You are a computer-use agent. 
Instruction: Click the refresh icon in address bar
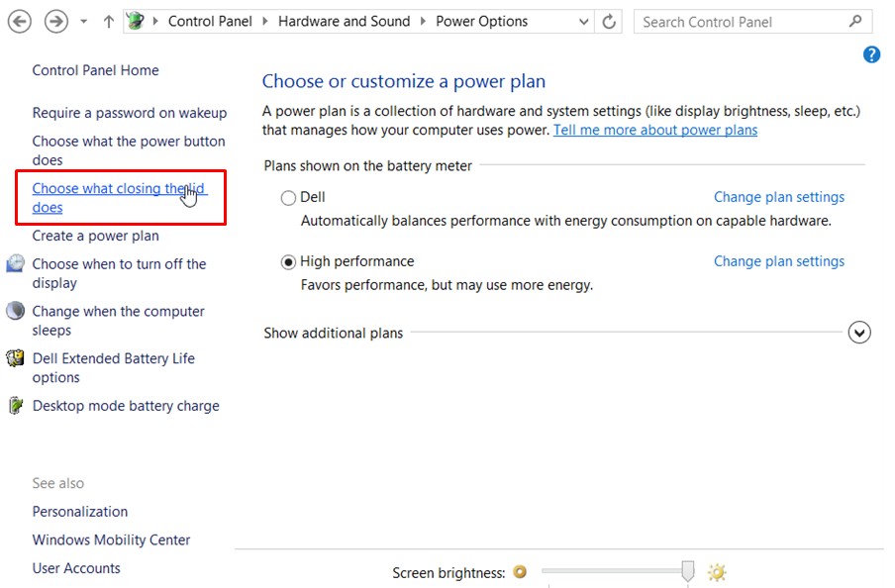click(x=610, y=21)
